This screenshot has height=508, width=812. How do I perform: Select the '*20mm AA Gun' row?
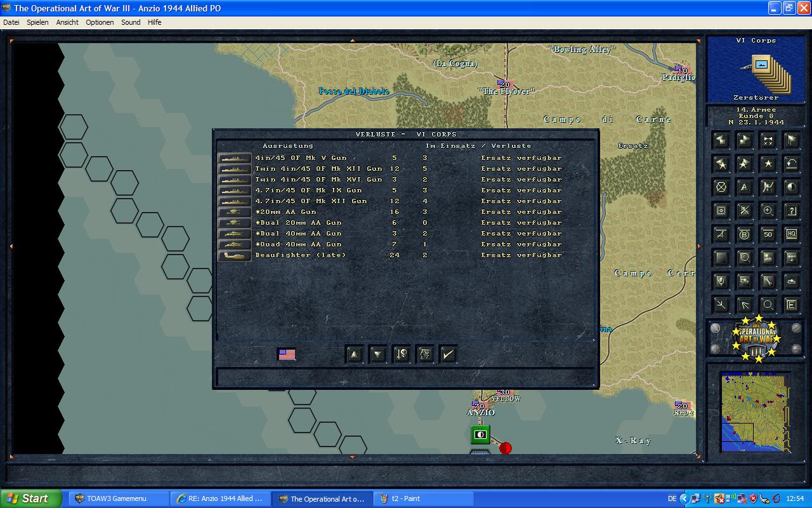click(x=406, y=212)
